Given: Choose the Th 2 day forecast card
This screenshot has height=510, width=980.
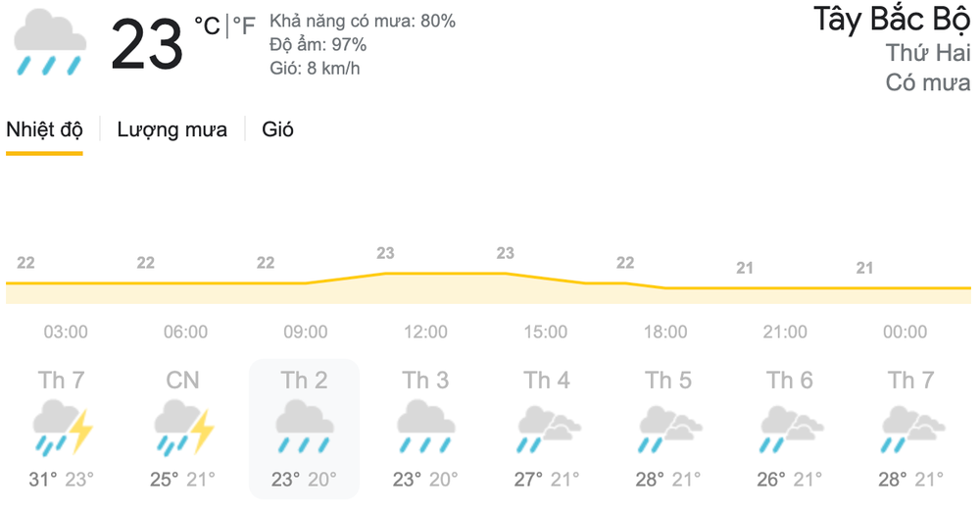Looking at the screenshot, I should pos(305,429).
